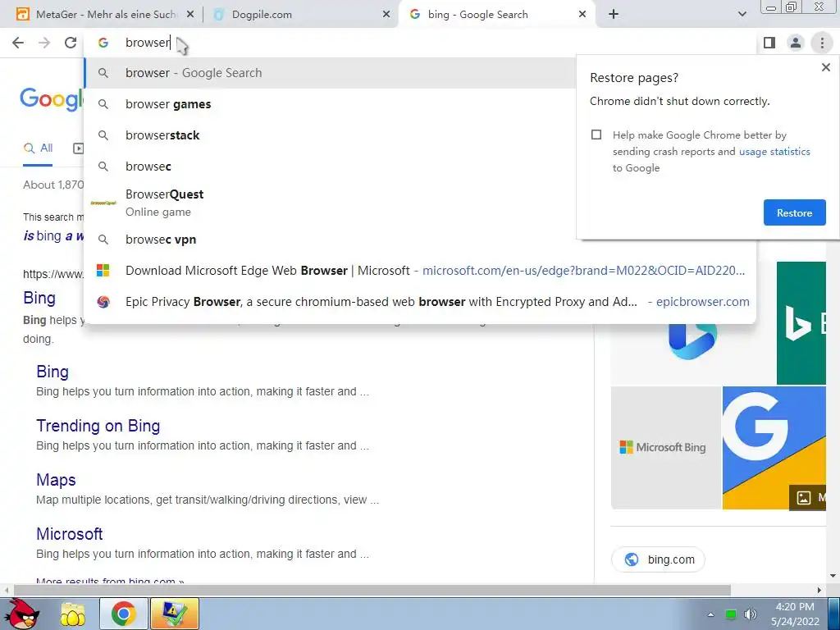The height and width of the screenshot is (630, 840).
Task: Open the main Bing result title
Action: pos(39,298)
